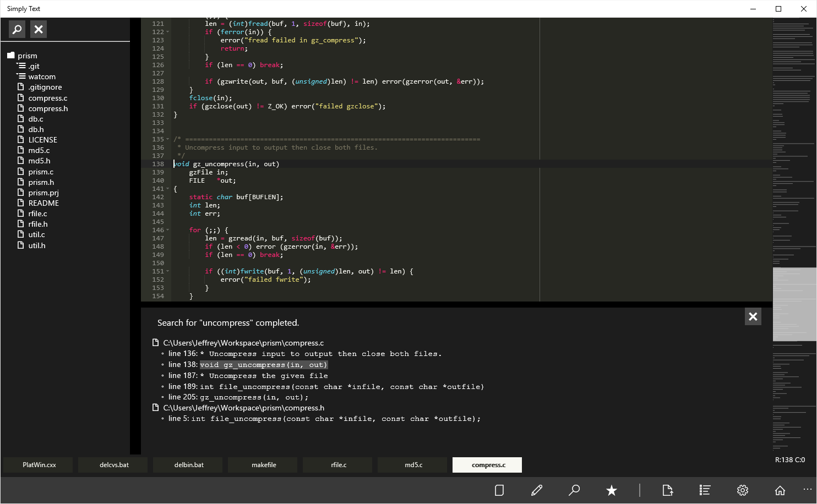The height and width of the screenshot is (504, 817).
Task: Open settings with the gear icon
Action: coord(743,490)
